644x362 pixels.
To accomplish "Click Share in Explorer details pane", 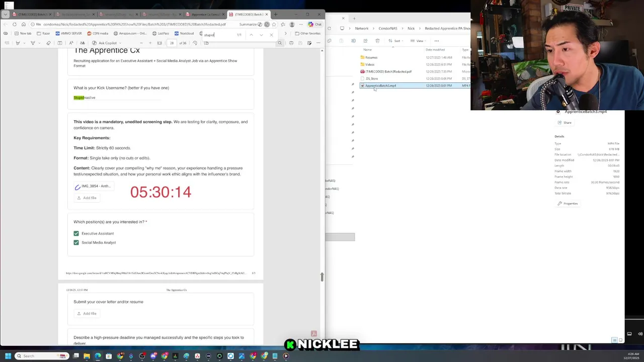I will pyautogui.click(x=565, y=123).
